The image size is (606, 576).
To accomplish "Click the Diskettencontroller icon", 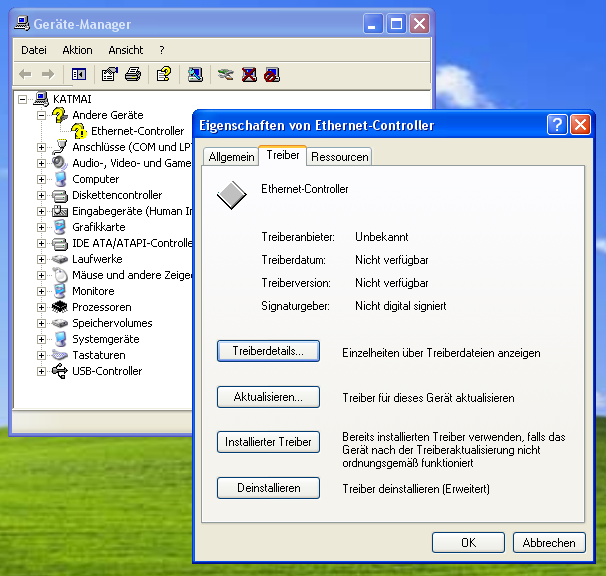I will tap(60, 195).
